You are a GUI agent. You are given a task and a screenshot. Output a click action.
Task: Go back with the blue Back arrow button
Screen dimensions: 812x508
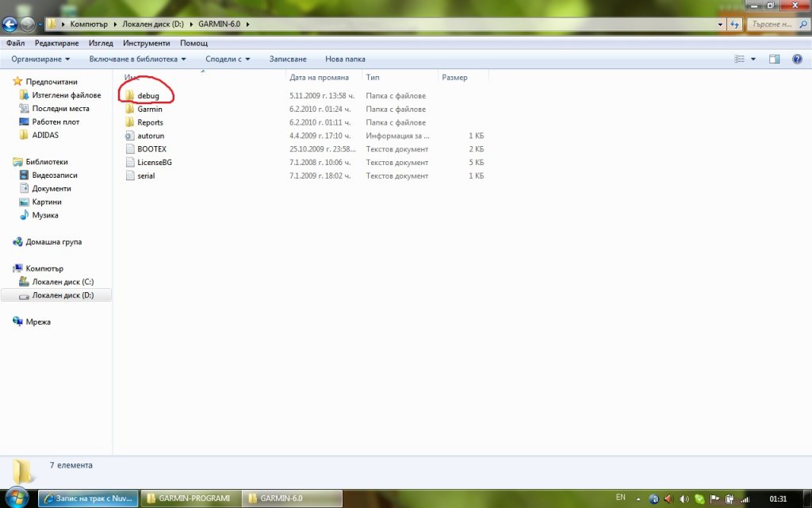[10, 24]
